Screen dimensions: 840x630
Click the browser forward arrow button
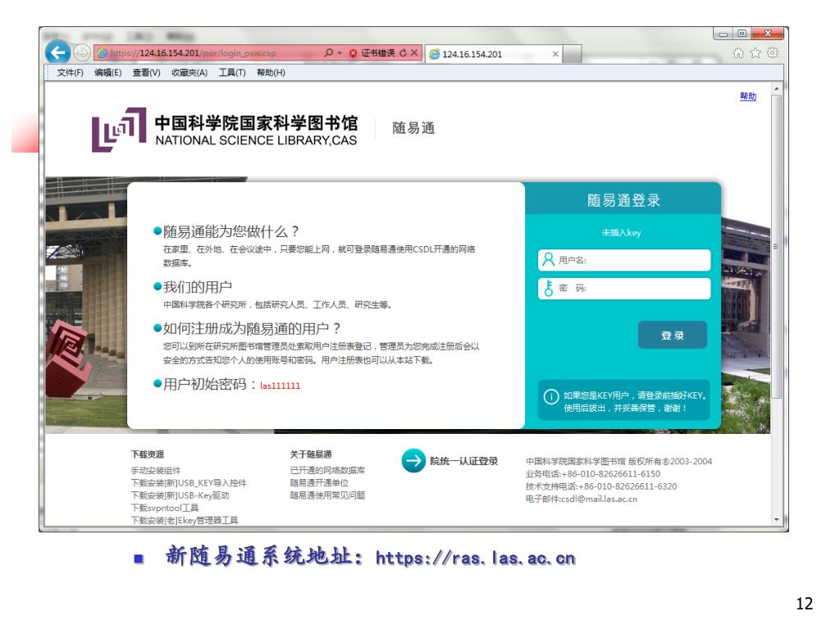pos(81,52)
